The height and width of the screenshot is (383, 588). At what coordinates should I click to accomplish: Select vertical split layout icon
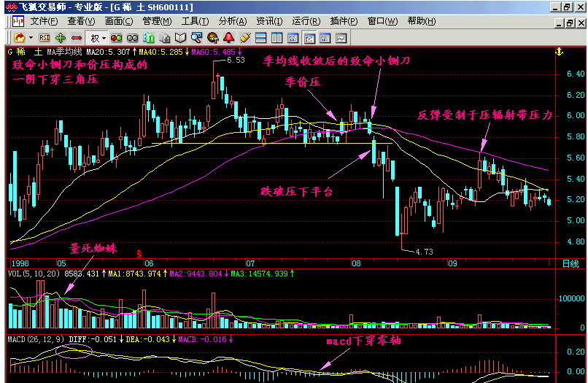pyautogui.click(x=276, y=38)
